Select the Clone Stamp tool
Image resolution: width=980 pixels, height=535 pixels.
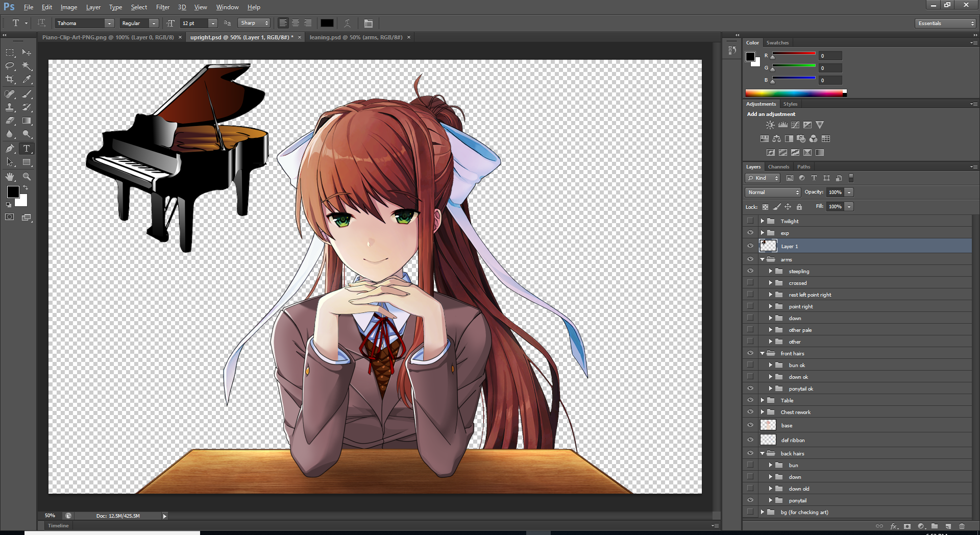10,107
